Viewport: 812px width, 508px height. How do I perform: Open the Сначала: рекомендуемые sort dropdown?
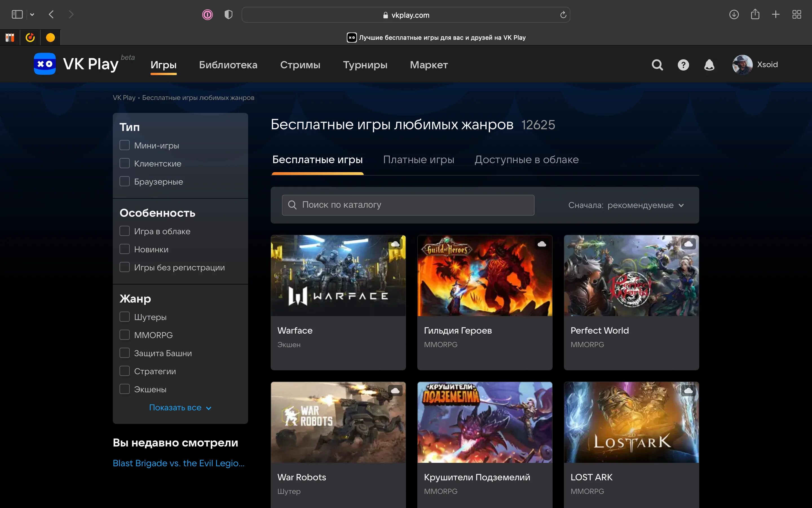coord(626,205)
